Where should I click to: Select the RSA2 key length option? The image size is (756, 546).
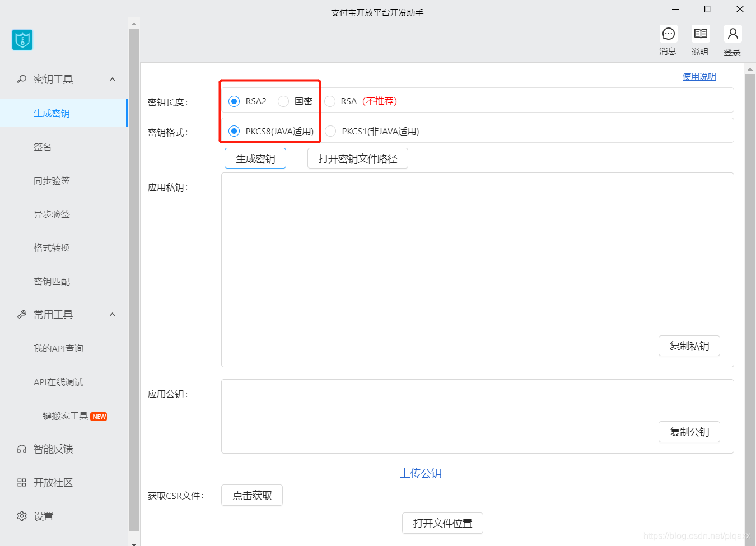point(234,101)
